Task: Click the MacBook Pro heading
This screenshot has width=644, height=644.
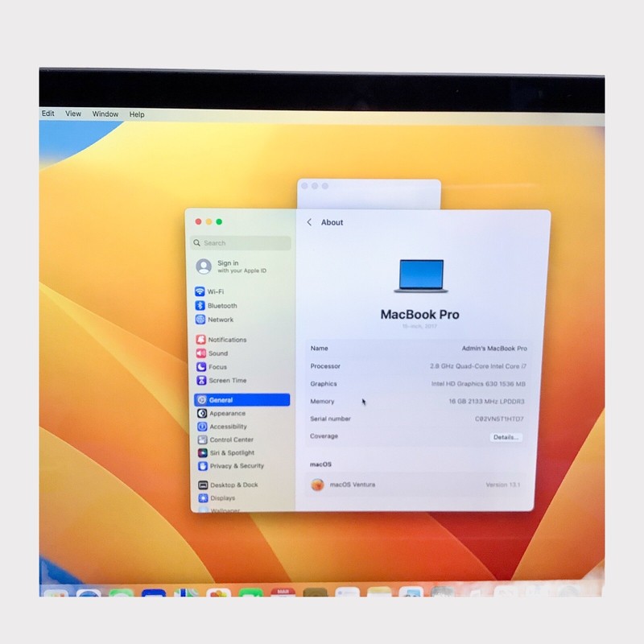Action: click(419, 315)
